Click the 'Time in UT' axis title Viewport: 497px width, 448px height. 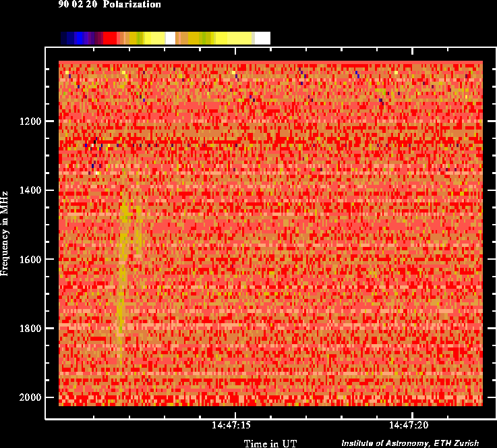[x=270, y=443]
